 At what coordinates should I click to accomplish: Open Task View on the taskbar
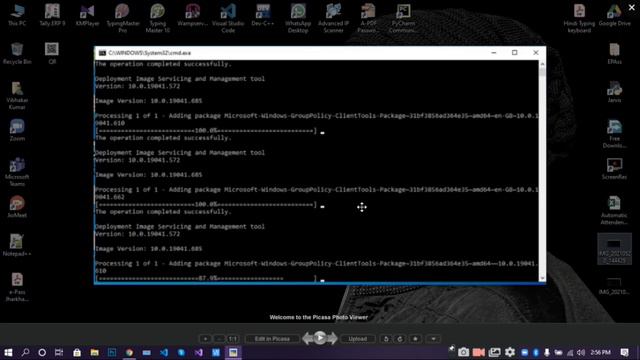(59, 352)
